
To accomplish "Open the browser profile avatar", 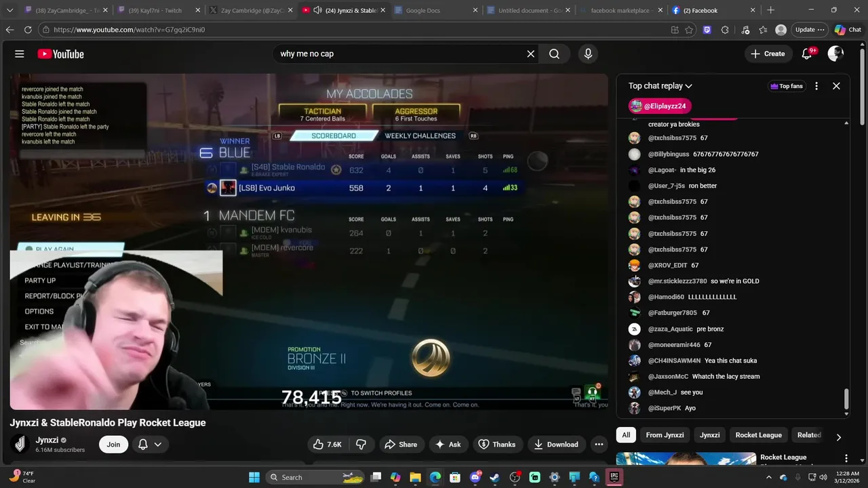I will (x=781, y=30).
